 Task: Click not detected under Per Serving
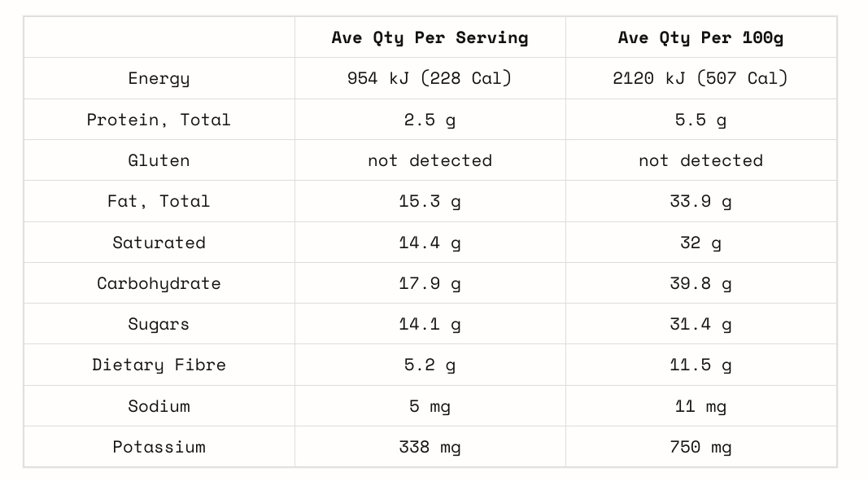430,160
